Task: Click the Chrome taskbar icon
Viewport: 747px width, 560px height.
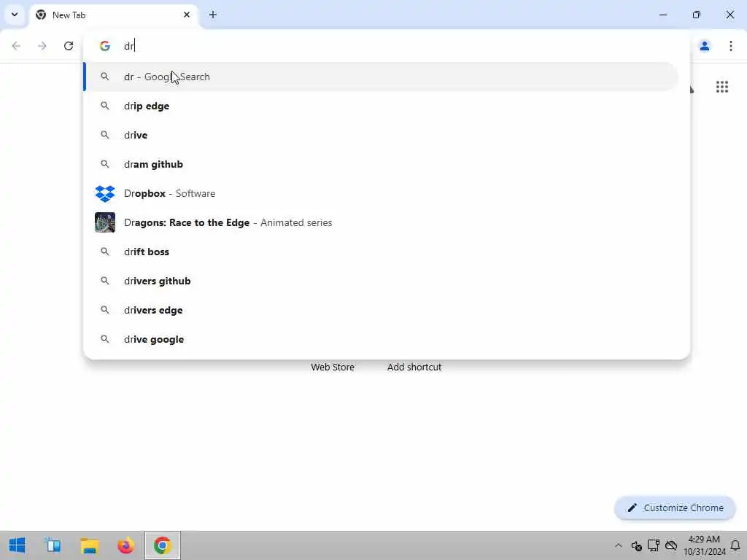Action: click(163, 545)
